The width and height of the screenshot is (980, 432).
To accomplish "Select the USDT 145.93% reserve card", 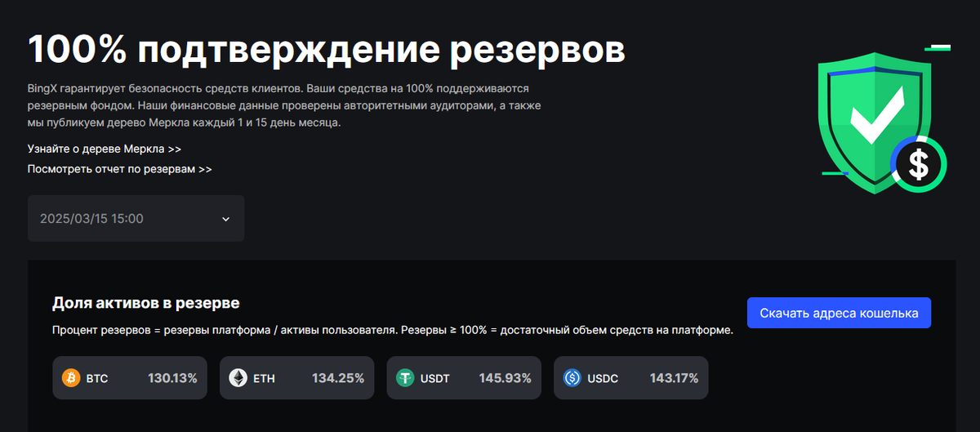I will pos(464,378).
